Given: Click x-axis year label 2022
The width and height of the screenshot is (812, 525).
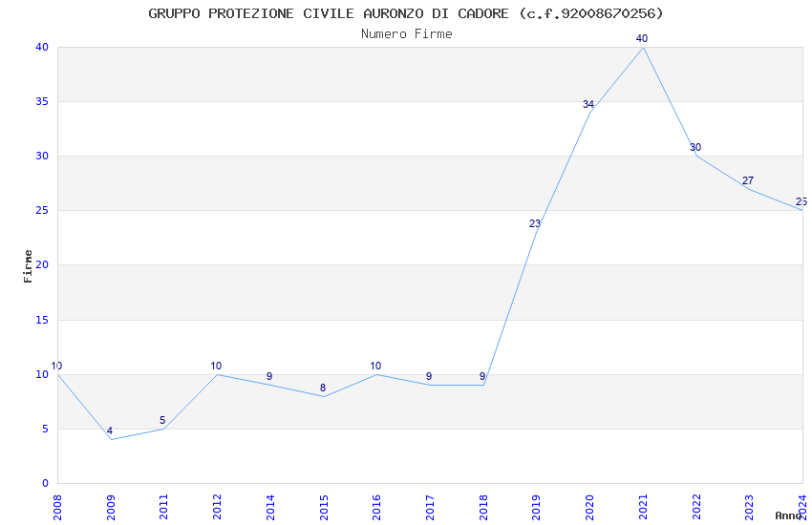Looking at the screenshot, I should pyautogui.click(x=696, y=507).
